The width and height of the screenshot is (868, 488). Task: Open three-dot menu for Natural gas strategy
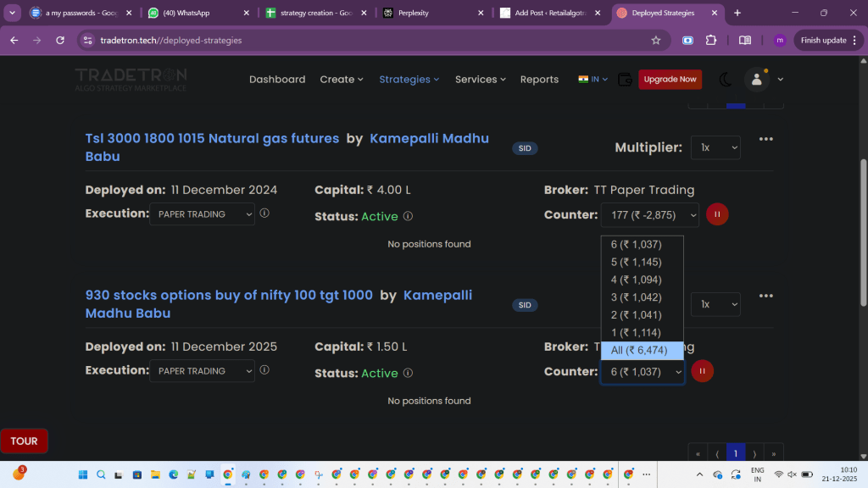(x=765, y=140)
